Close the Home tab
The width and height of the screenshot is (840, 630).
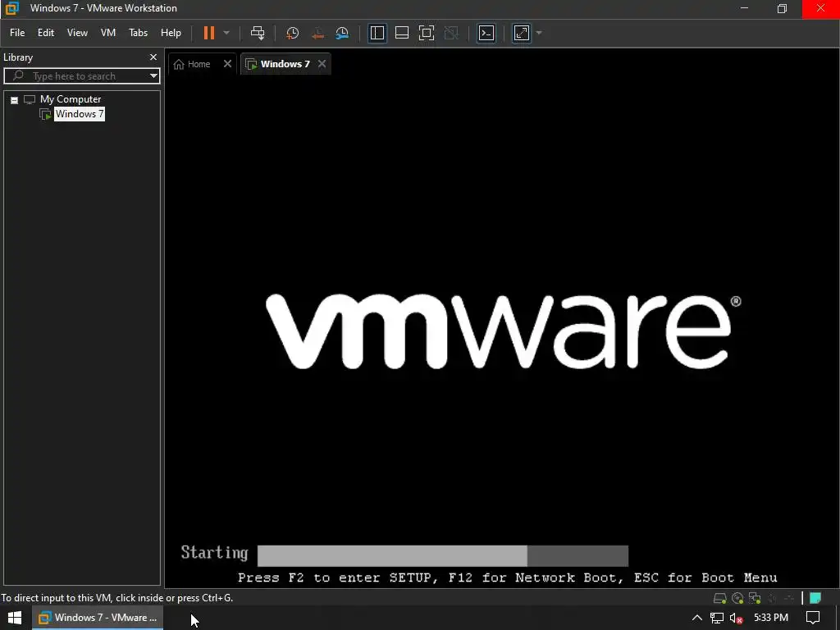(228, 64)
